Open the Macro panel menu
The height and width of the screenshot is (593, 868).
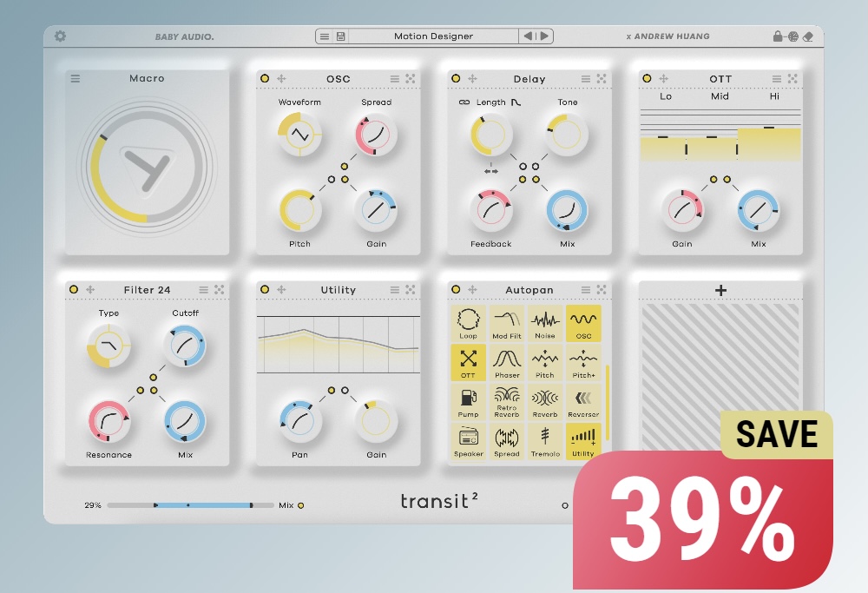coord(76,79)
